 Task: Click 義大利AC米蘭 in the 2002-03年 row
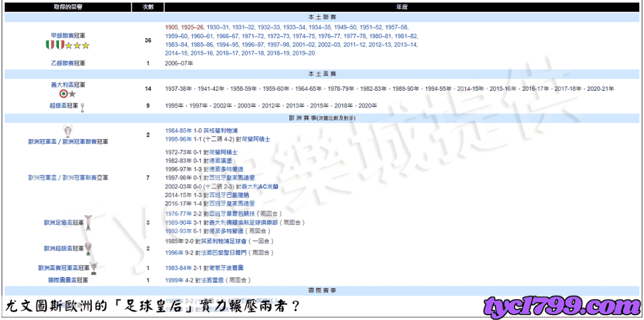pos(259,186)
